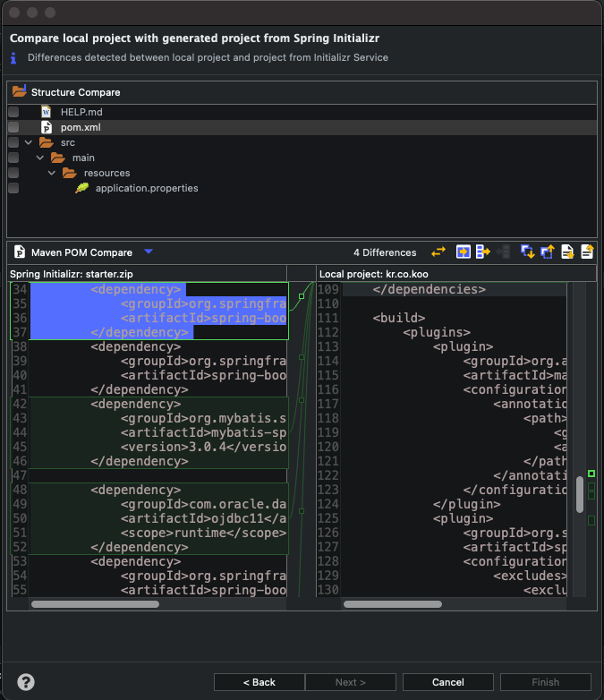Collapse the main folder node
The height and width of the screenshot is (700, 604).
point(40,158)
